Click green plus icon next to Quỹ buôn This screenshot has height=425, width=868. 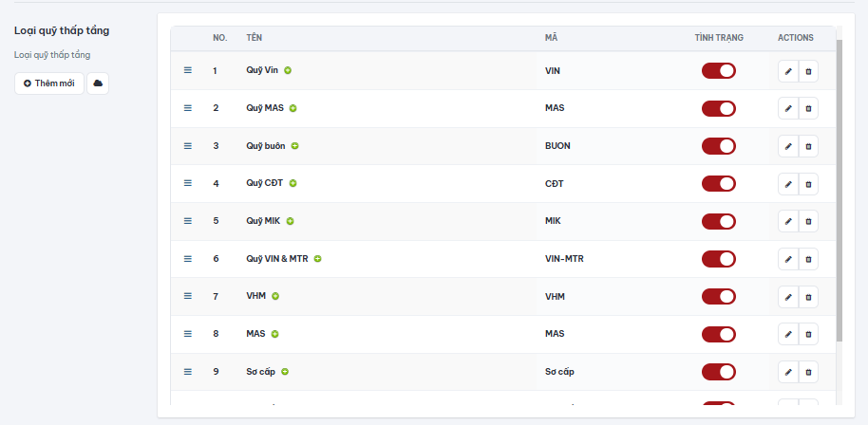coord(294,146)
